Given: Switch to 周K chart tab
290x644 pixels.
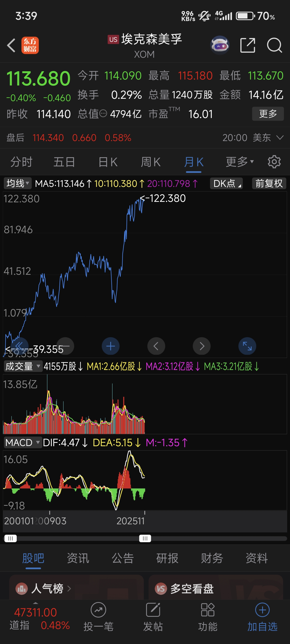Looking at the screenshot, I should (x=150, y=162).
